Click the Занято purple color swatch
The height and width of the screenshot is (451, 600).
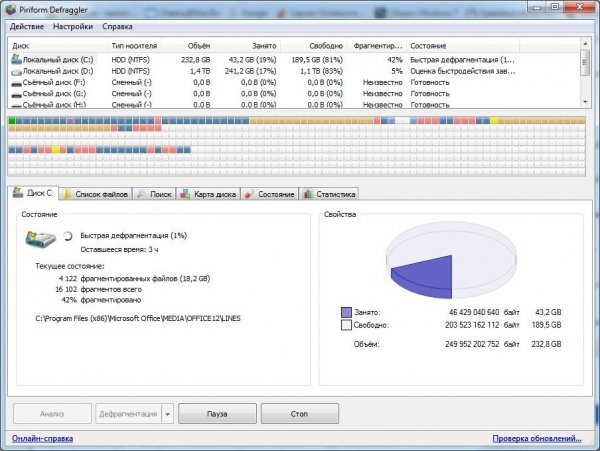click(346, 312)
